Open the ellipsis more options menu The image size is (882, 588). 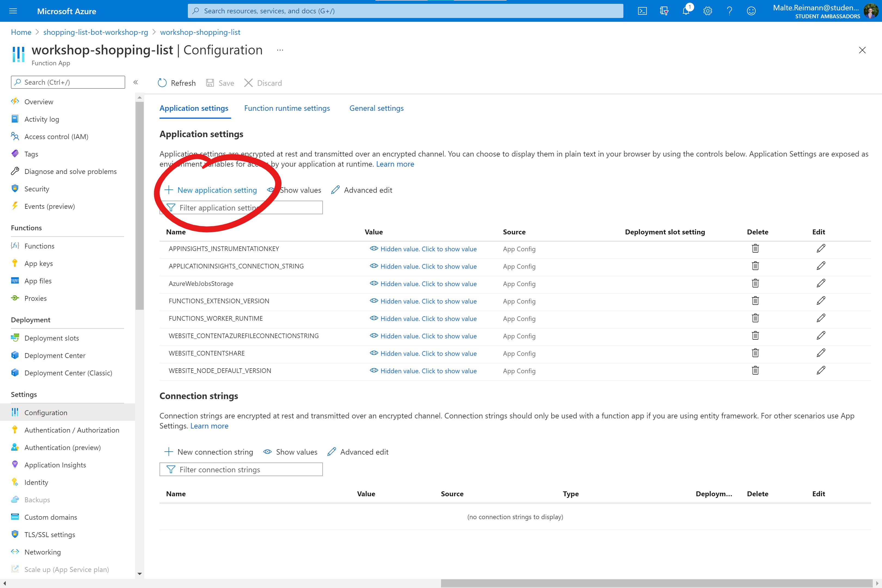(x=280, y=50)
